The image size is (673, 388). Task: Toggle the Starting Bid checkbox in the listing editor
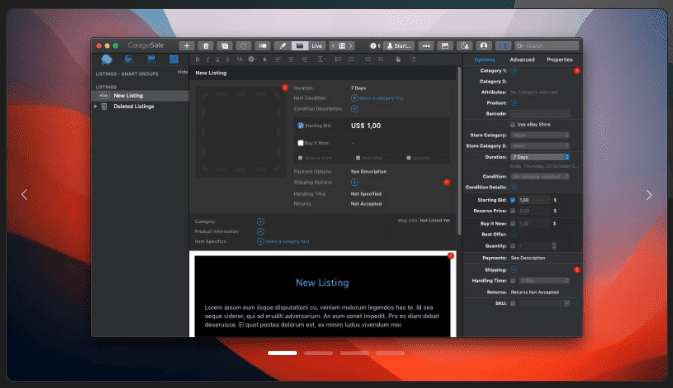[x=300, y=126]
